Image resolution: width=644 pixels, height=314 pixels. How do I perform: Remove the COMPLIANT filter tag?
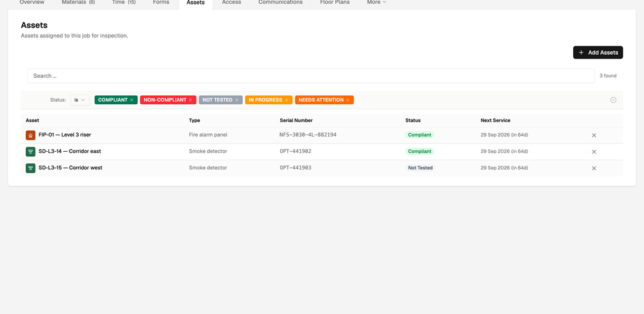tap(131, 100)
